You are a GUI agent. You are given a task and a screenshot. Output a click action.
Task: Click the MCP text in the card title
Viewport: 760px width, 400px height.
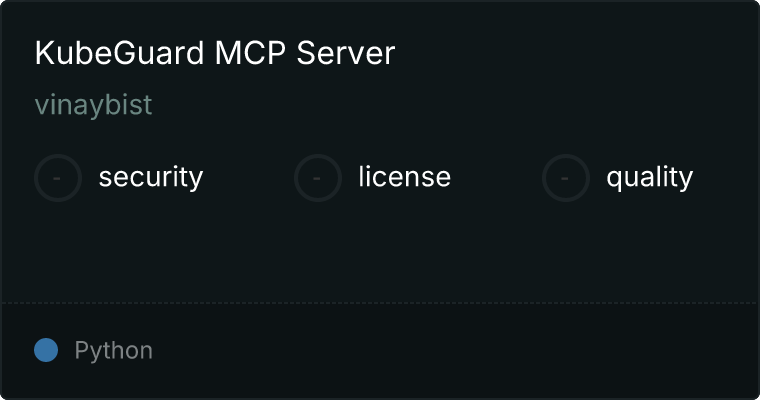[250, 53]
